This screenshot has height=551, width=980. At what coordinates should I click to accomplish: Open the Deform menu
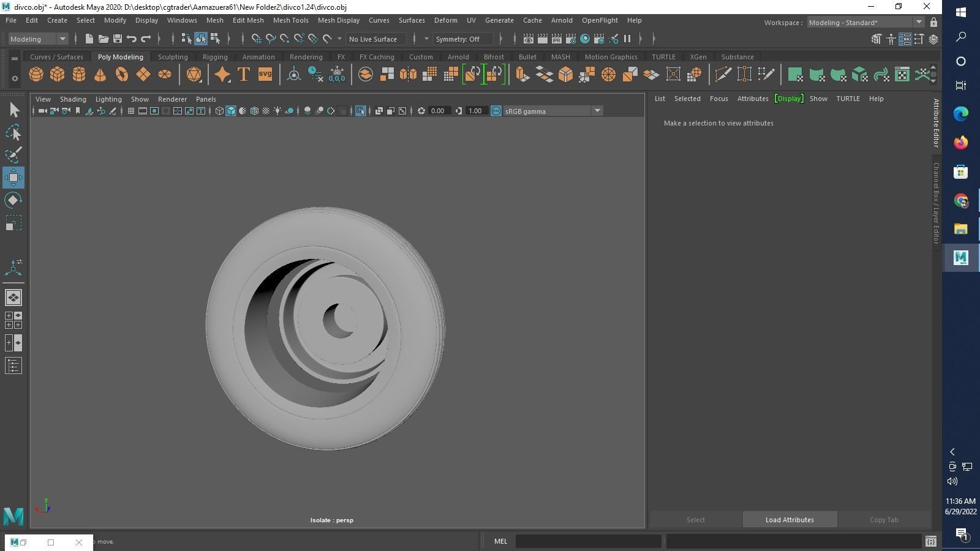(x=446, y=20)
